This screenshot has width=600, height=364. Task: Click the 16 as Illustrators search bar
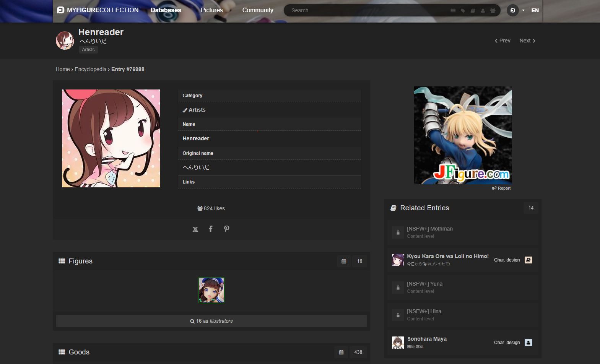pyautogui.click(x=211, y=321)
